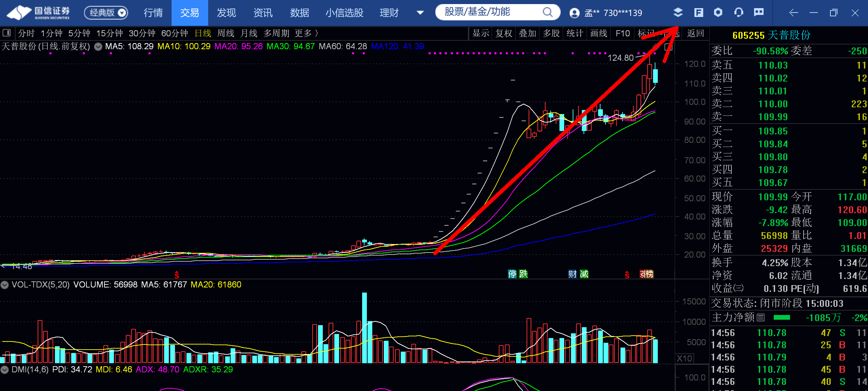Image resolution: width=868 pixels, height=391 pixels.
Task: Click the X10 volume scale control
Action: (x=684, y=358)
